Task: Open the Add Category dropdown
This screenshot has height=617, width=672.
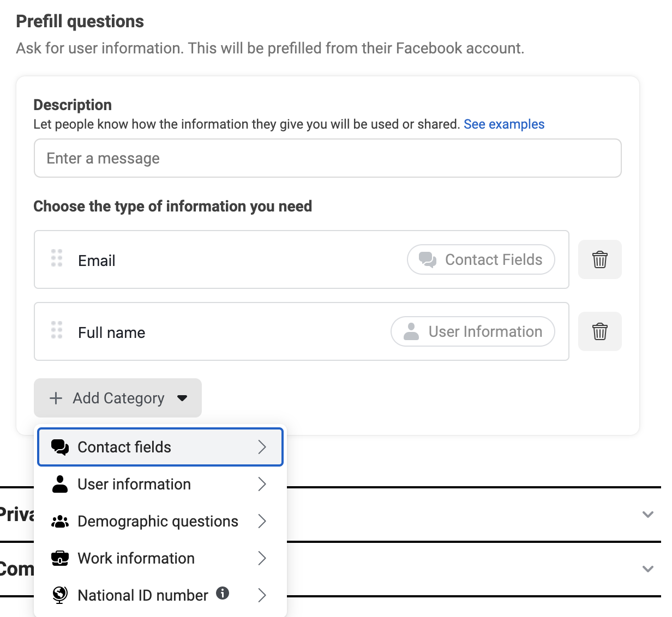Action: coord(118,398)
